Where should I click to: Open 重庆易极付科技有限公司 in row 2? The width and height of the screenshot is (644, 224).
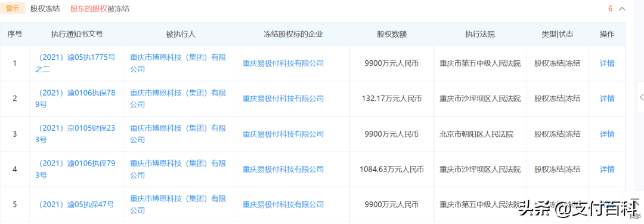click(283, 99)
